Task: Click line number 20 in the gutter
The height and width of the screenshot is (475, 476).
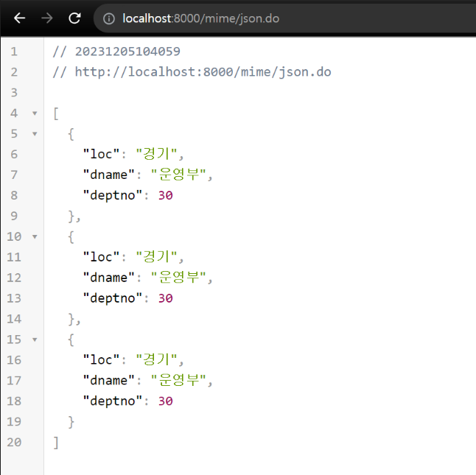Action: 14,443
